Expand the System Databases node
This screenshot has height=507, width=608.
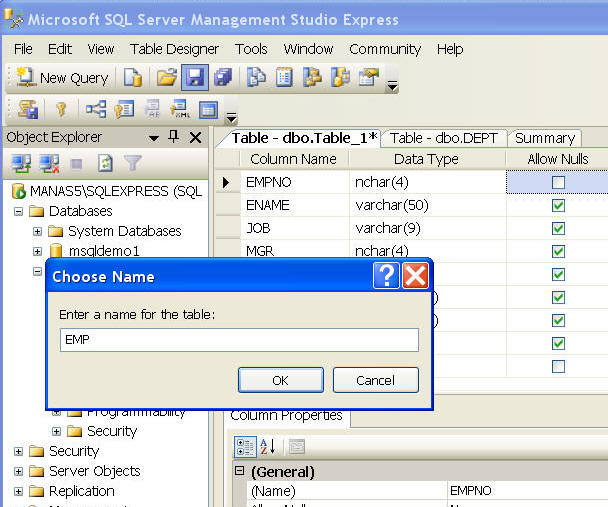[x=37, y=231]
